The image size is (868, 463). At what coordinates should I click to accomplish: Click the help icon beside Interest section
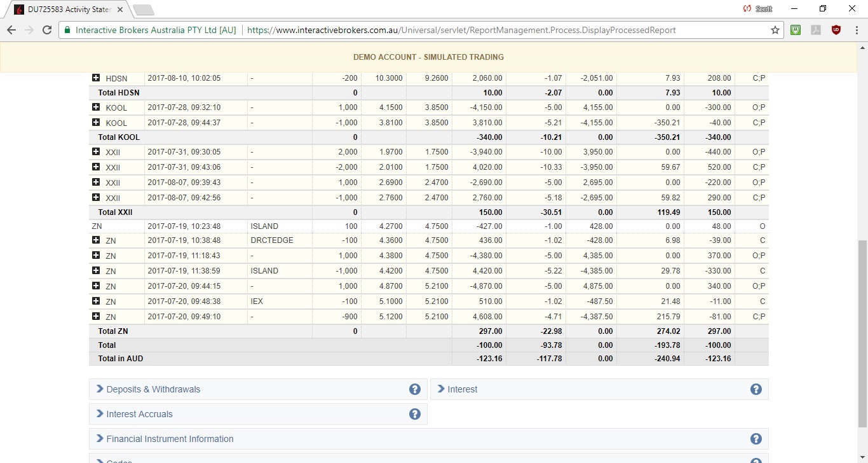(x=756, y=389)
